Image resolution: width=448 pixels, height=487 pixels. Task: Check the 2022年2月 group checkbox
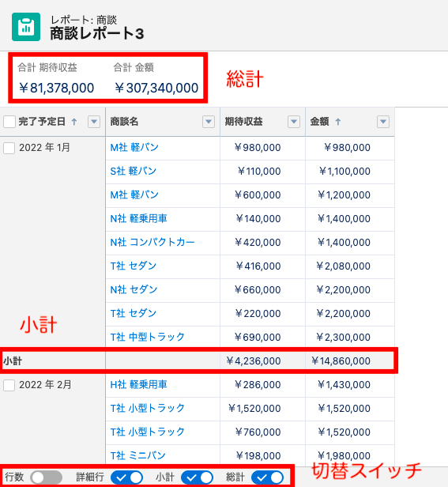[x=9, y=386]
